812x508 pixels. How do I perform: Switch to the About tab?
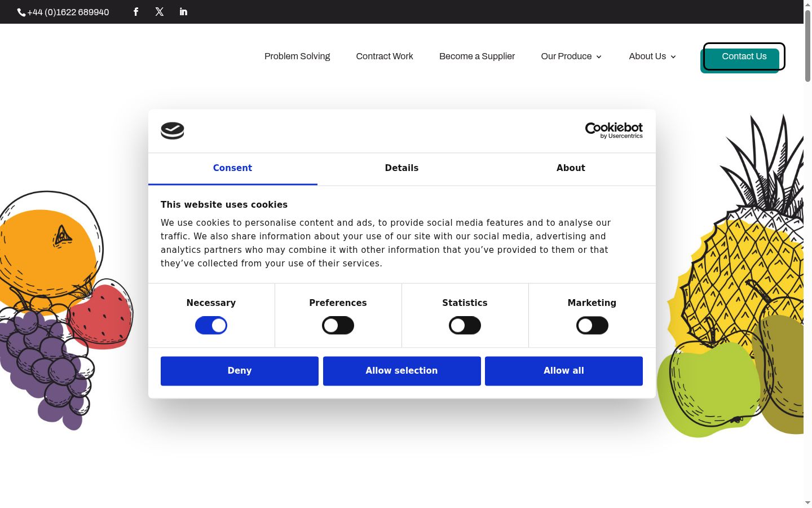pos(571,168)
